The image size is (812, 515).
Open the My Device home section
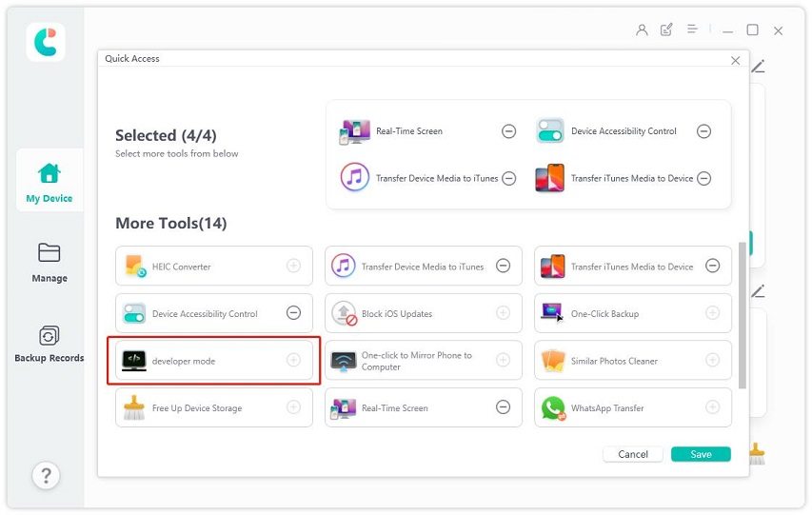coord(50,180)
